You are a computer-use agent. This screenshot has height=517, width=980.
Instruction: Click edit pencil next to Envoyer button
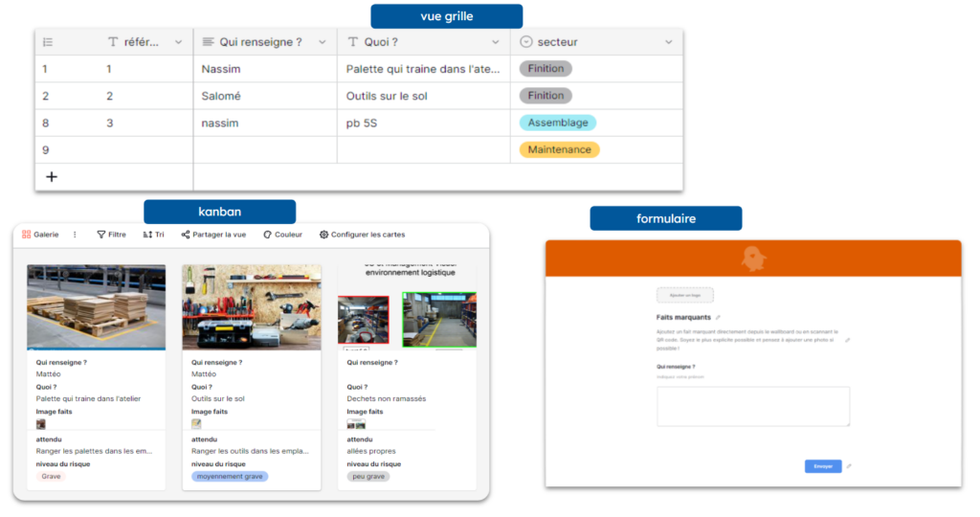click(849, 466)
